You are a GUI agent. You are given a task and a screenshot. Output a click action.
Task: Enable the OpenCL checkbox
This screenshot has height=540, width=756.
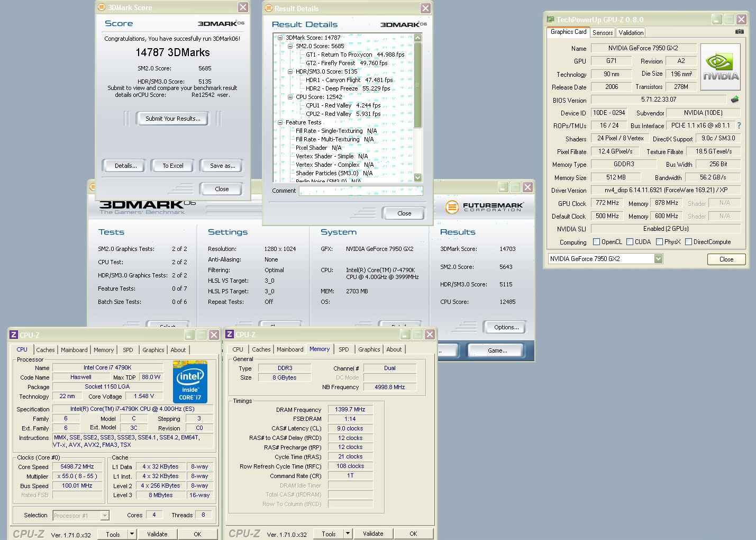coord(597,242)
